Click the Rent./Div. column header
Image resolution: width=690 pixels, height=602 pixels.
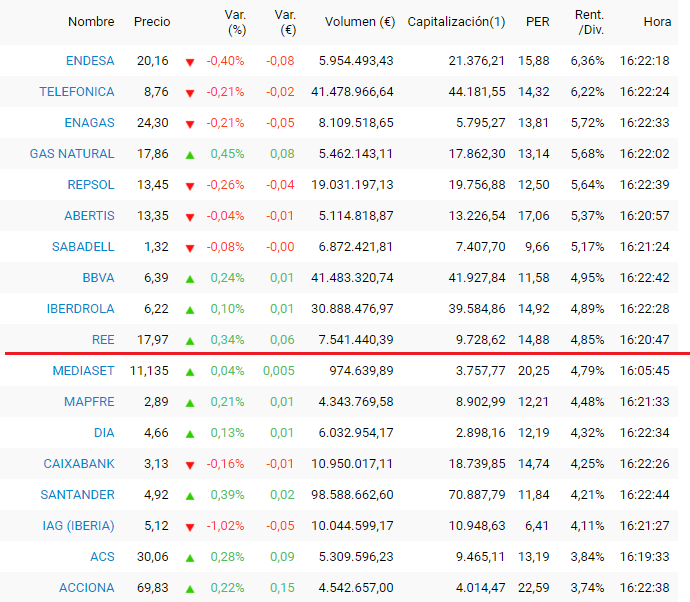coord(588,22)
